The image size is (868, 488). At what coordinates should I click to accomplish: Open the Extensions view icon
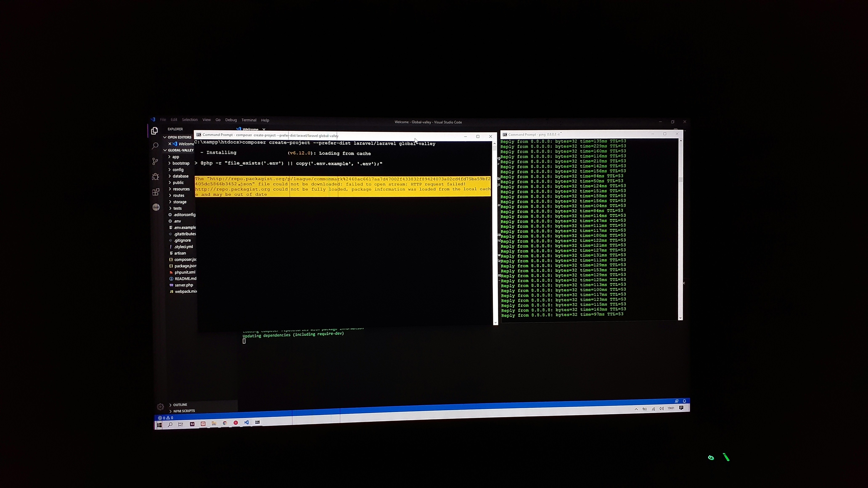pos(156,192)
